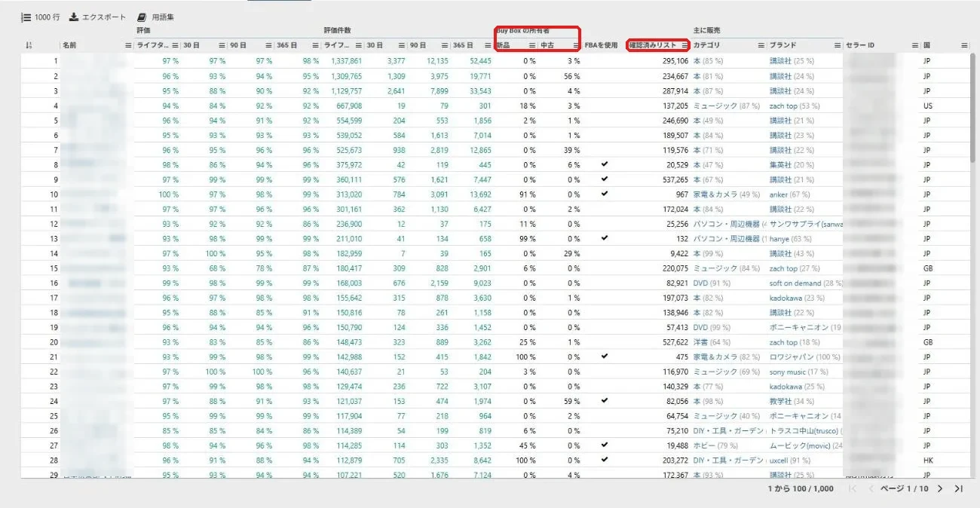980x508 pixels.
Task: Open the ブランド column menu icon
Action: [838, 45]
